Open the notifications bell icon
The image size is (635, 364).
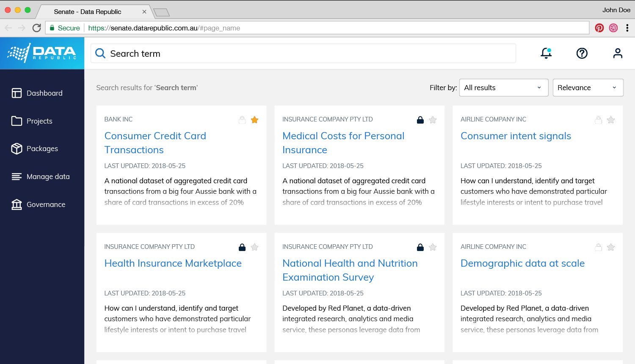546,53
